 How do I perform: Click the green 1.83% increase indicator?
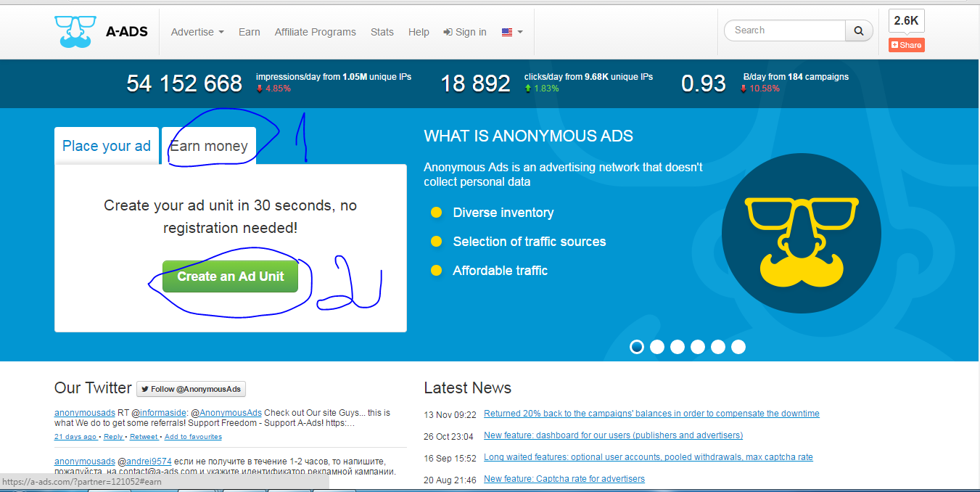point(542,89)
